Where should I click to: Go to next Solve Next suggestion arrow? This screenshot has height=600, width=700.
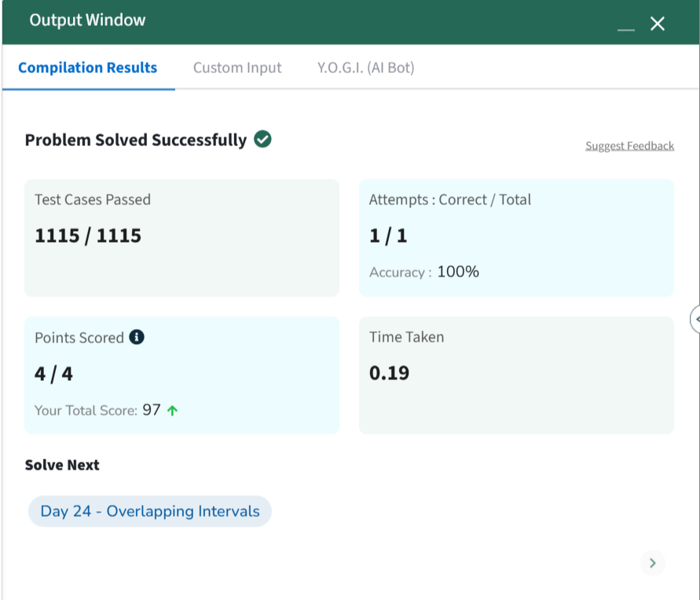(652, 563)
